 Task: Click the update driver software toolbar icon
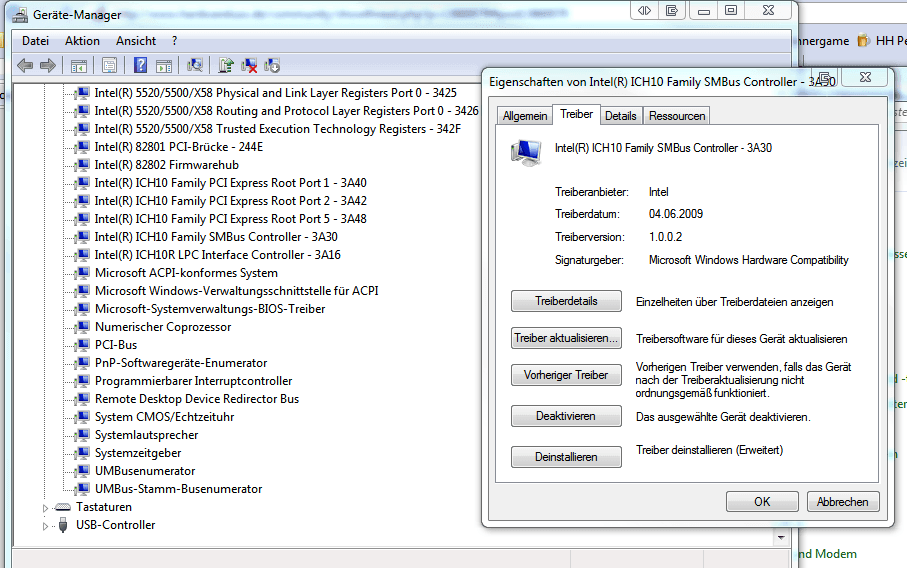226,65
